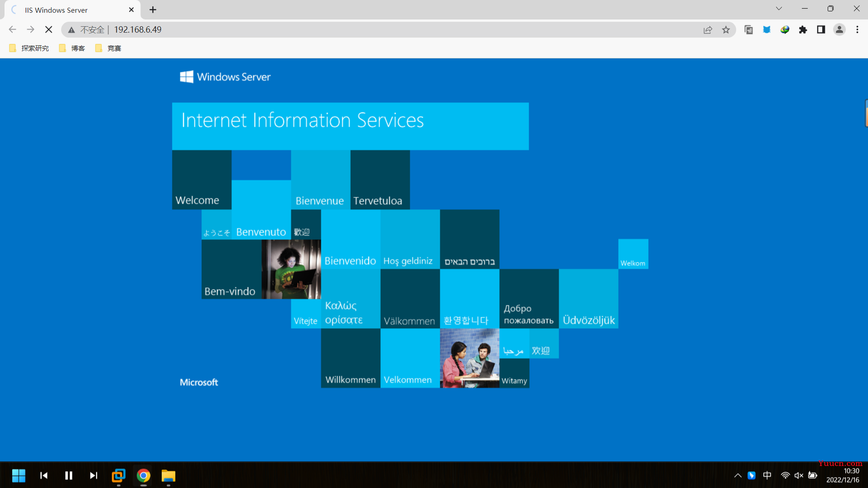The height and width of the screenshot is (488, 868).
Task: Click the Hoş geldiniz tile
Action: click(x=410, y=239)
